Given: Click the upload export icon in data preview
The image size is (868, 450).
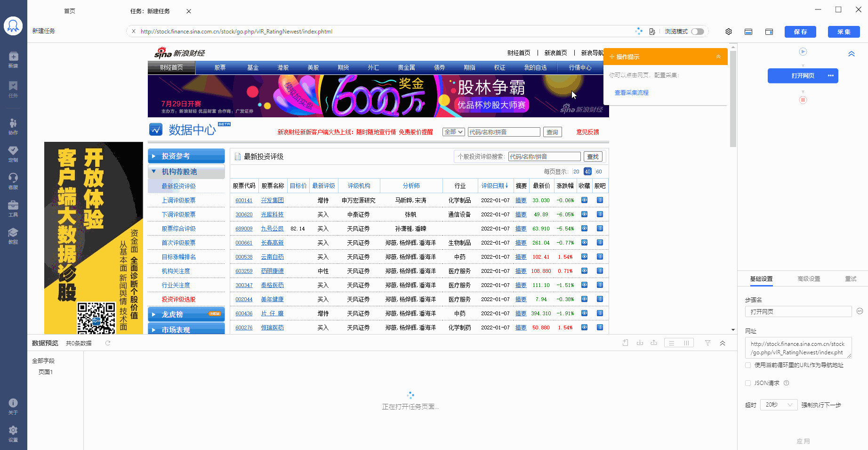Looking at the screenshot, I should click(x=654, y=343).
